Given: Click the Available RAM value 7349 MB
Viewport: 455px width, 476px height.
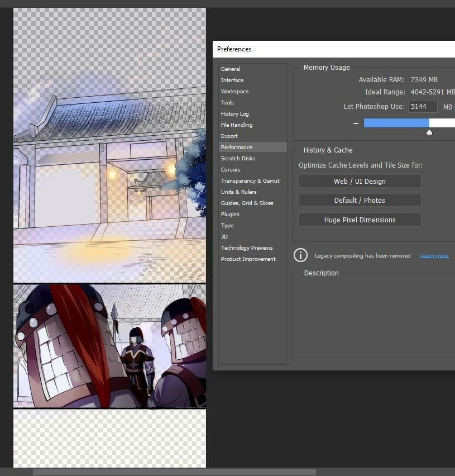Looking at the screenshot, I should click(424, 80).
